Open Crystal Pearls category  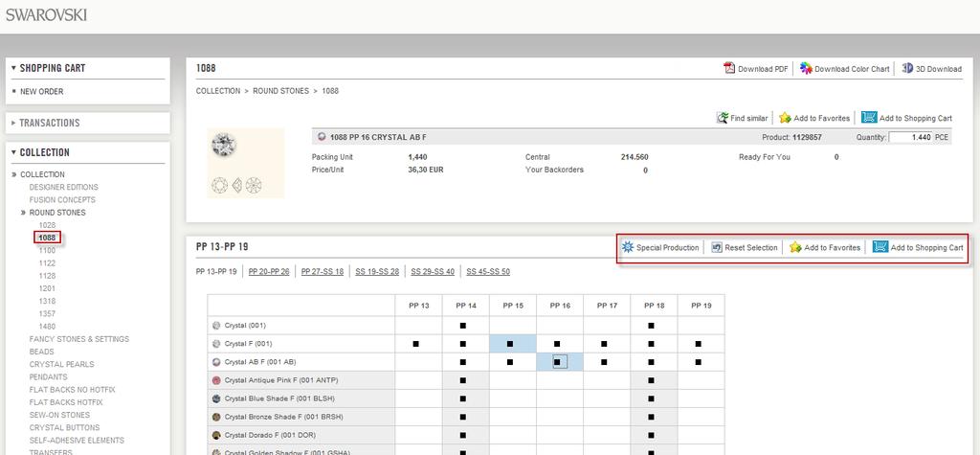62,364
